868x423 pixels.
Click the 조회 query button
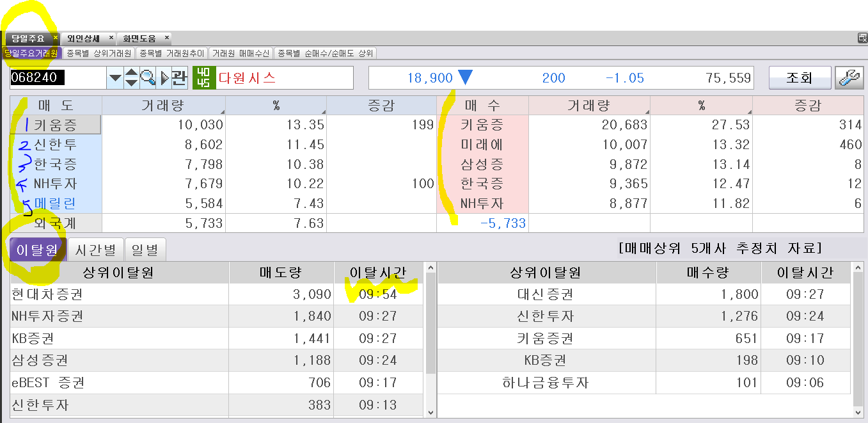click(x=800, y=78)
